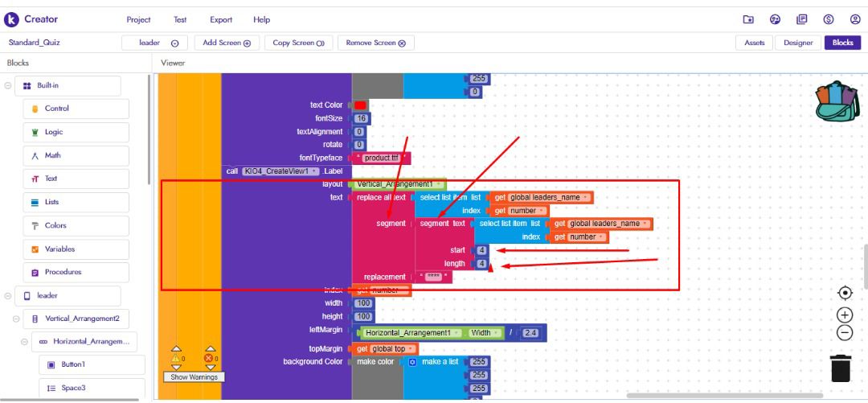868x403 pixels.
Task: Click the Kodular Creator logo
Action: pos(11,19)
